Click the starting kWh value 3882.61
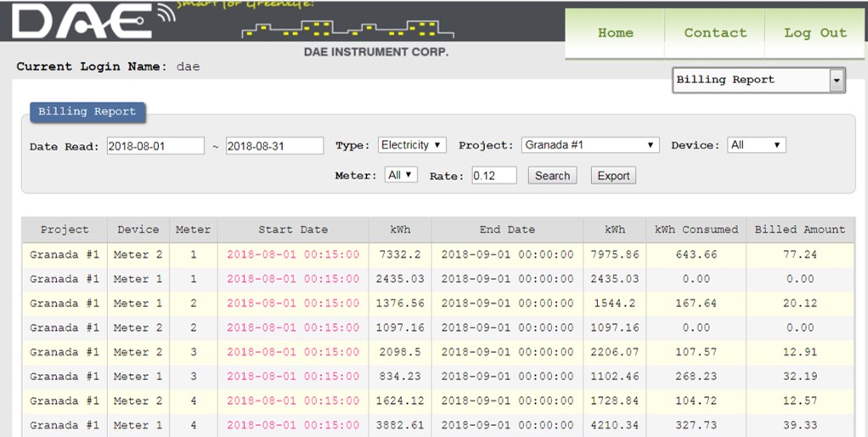 pyautogui.click(x=400, y=425)
